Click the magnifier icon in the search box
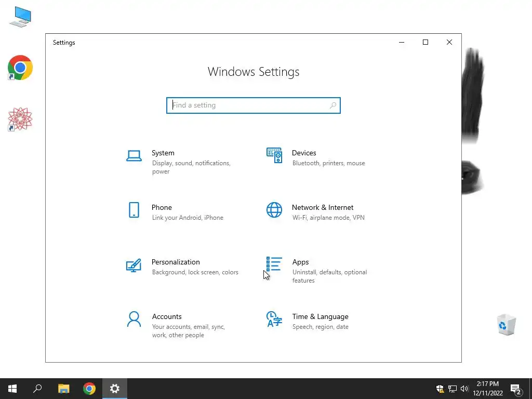Image resolution: width=532 pixels, height=399 pixels. [333, 105]
